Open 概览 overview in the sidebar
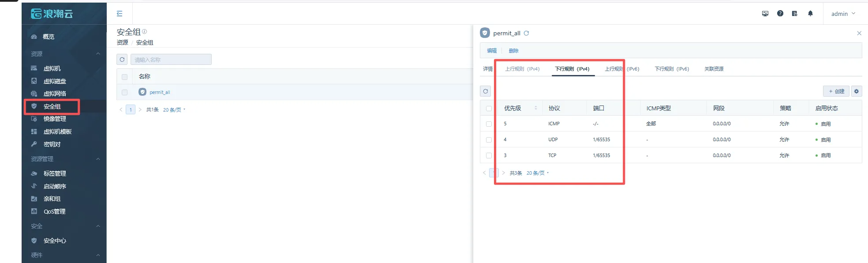This screenshot has height=263, width=868. [49, 37]
